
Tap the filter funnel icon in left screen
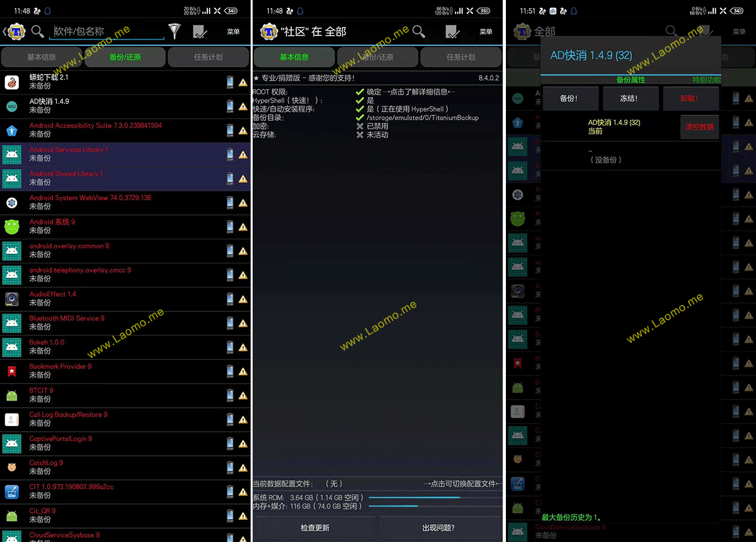[175, 32]
